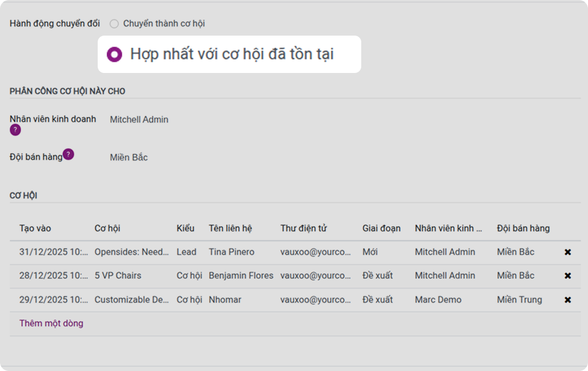Click the Thư điện tử column header
The width and height of the screenshot is (588, 371).
pos(303,229)
